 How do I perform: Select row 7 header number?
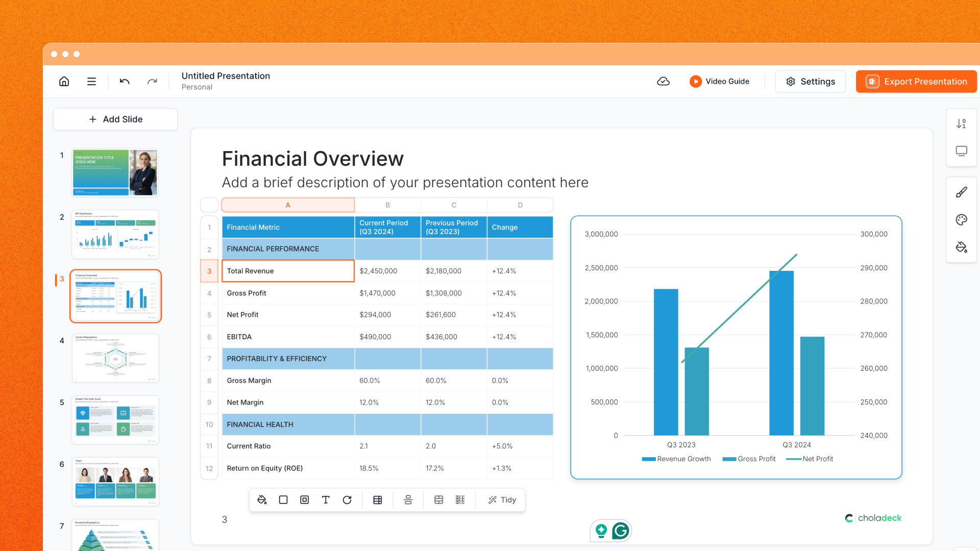coord(209,359)
